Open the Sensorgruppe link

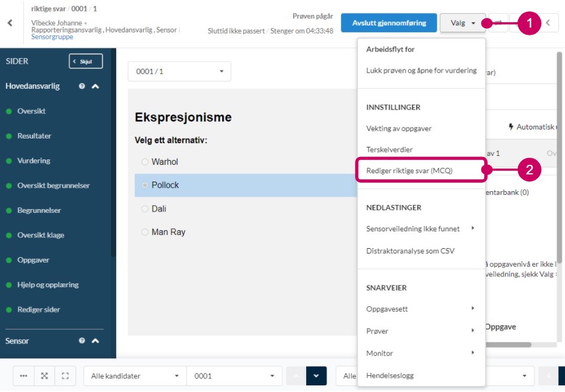pos(52,37)
